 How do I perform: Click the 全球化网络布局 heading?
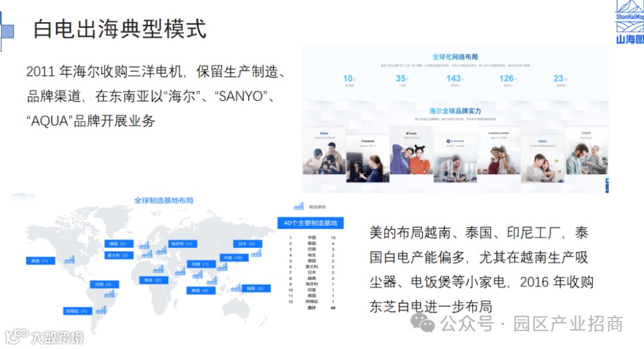pyautogui.click(x=454, y=57)
